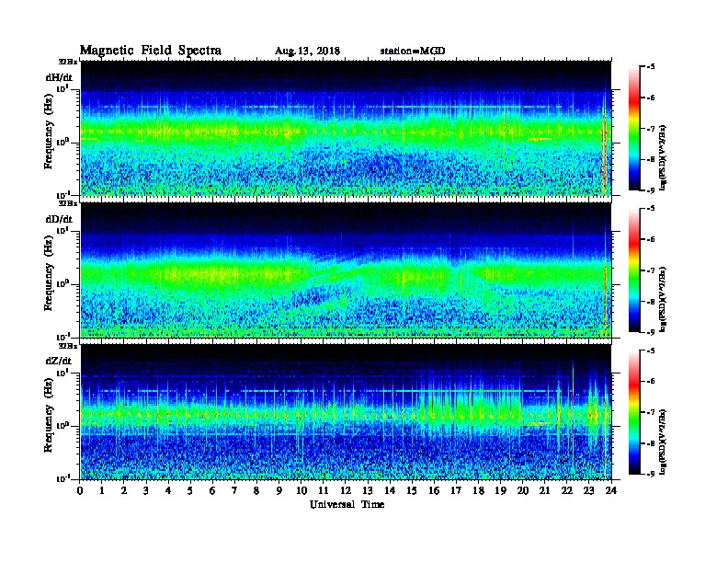The width and height of the screenshot is (728, 563).
Task: Click hour '13' on the time axis
Action: pyautogui.click(x=368, y=490)
